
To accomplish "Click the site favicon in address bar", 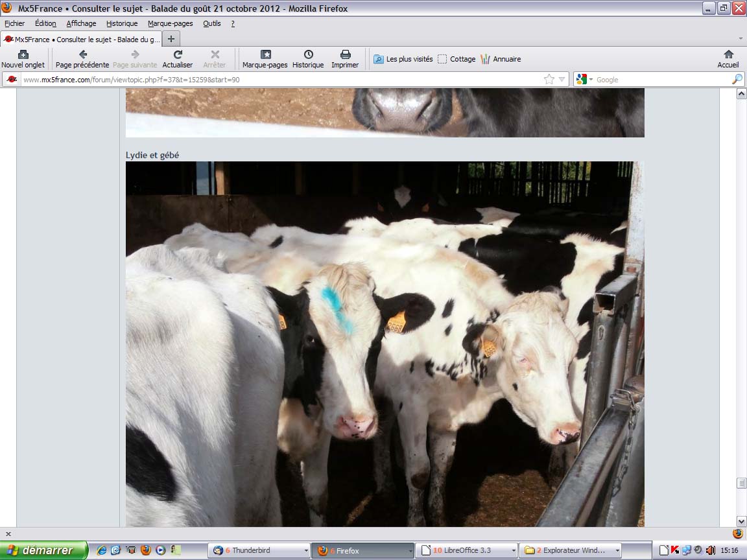I will (x=12, y=80).
